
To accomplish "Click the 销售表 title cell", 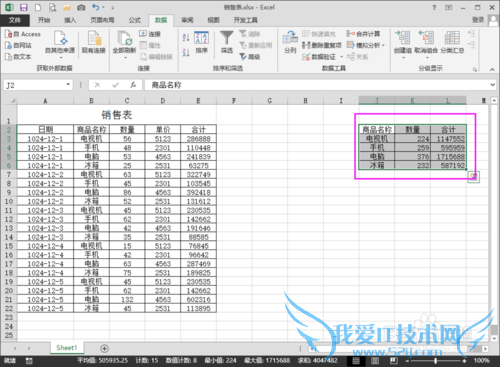I will [117, 115].
